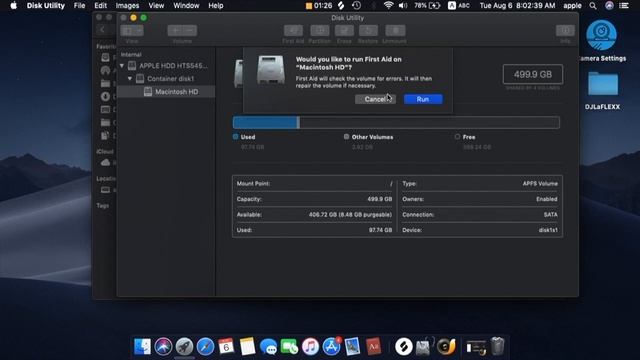This screenshot has width=640, height=360.
Task: Click the Partition toolbar icon
Action: point(320,31)
